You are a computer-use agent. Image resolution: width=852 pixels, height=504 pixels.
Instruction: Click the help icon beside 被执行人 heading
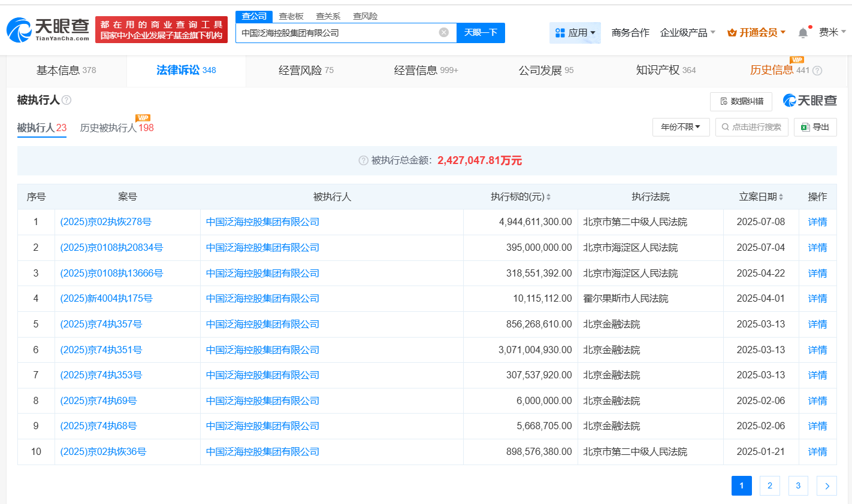tap(67, 100)
